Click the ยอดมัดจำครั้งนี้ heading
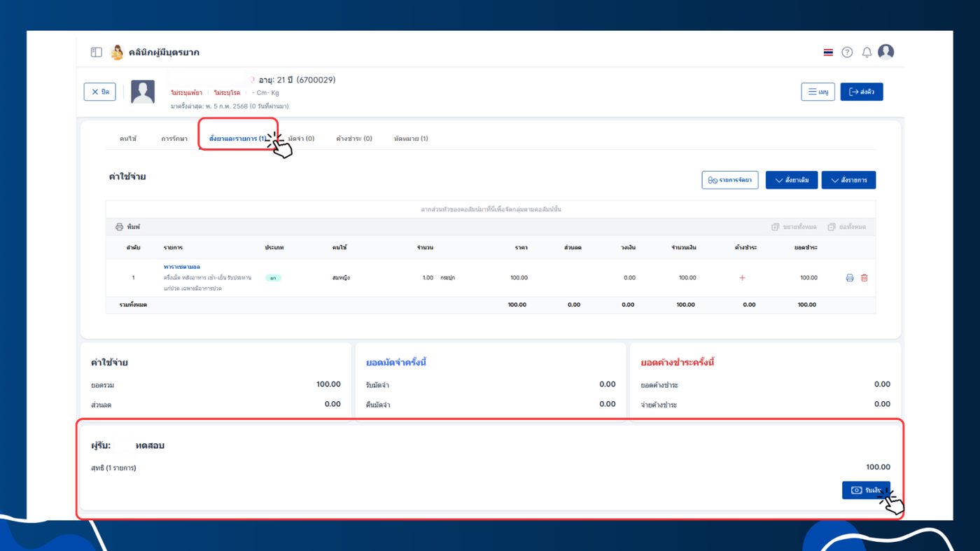Screen dimensions: 980x551 point(395,363)
